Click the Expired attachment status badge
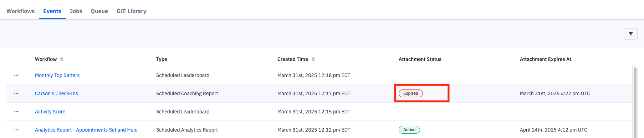Viewport: 644px width, 138px height. tap(411, 93)
